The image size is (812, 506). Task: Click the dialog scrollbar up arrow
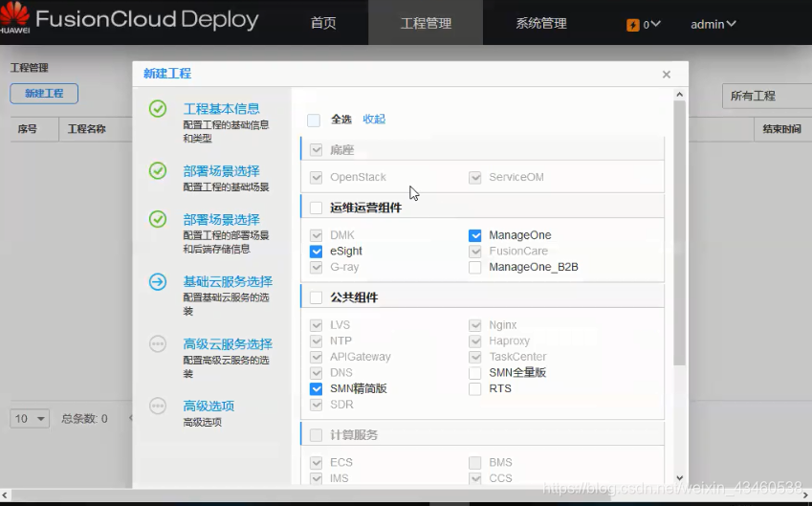[680, 95]
